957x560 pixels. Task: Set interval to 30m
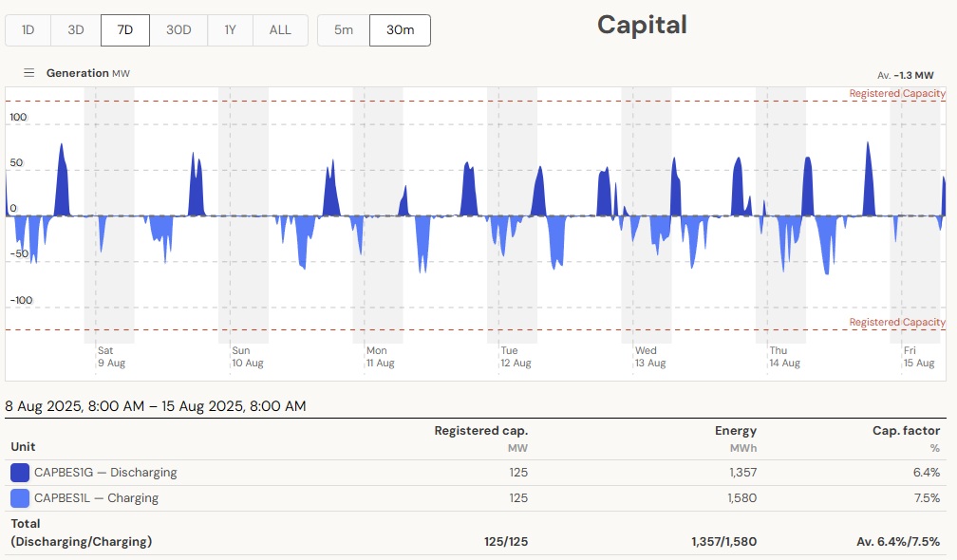(x=400, y=30)
